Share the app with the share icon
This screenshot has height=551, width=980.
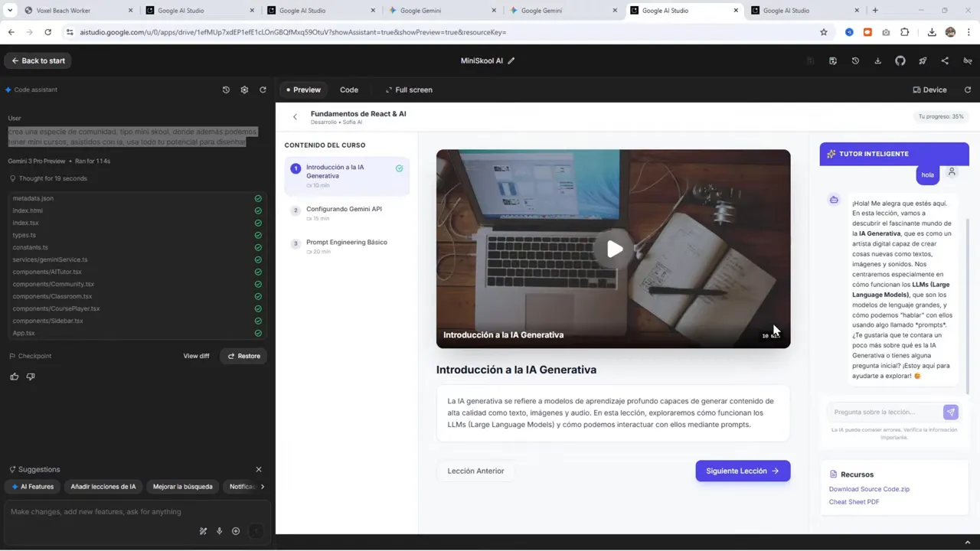pyautogui.click(x=945, y=60)
